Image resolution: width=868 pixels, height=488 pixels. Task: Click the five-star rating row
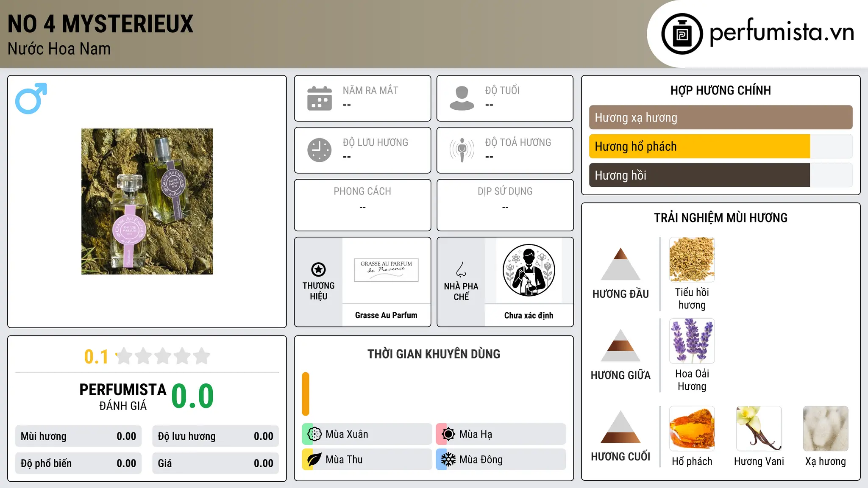pyautogui.click(x=163, y=356)
